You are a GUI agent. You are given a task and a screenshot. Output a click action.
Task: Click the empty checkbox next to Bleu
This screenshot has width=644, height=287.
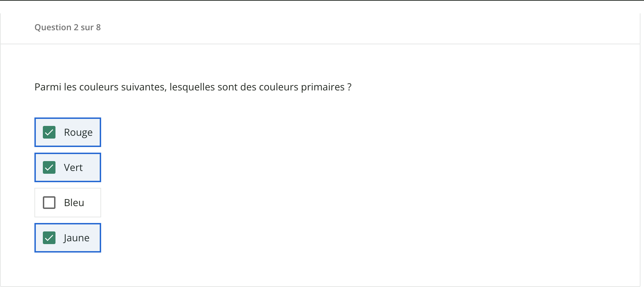tap(49, 203)
